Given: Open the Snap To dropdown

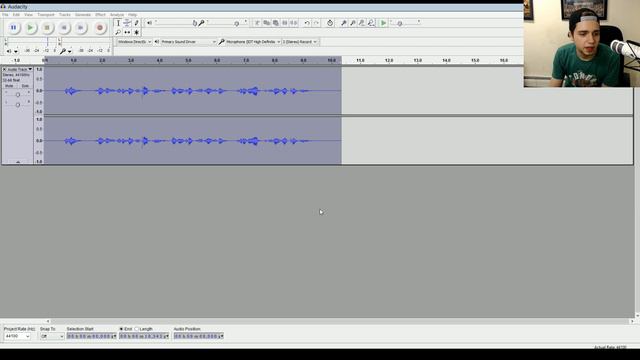Looking at the screenshot, I should [52, 336].
